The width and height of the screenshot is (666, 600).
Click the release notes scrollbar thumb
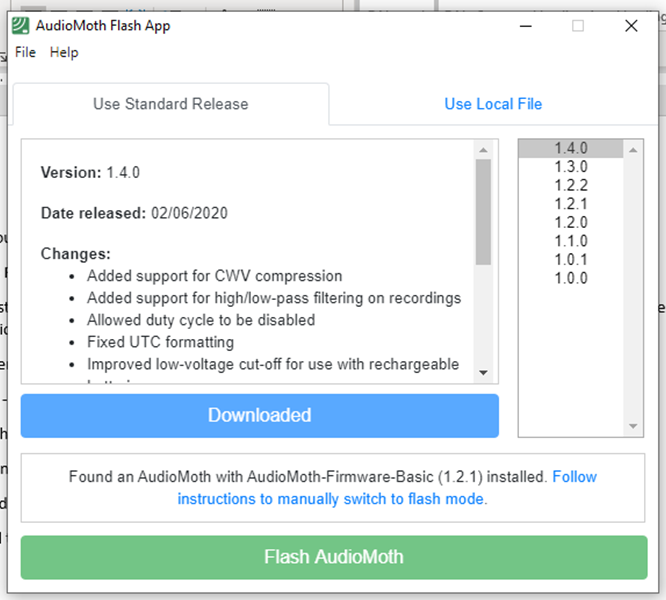483,212
